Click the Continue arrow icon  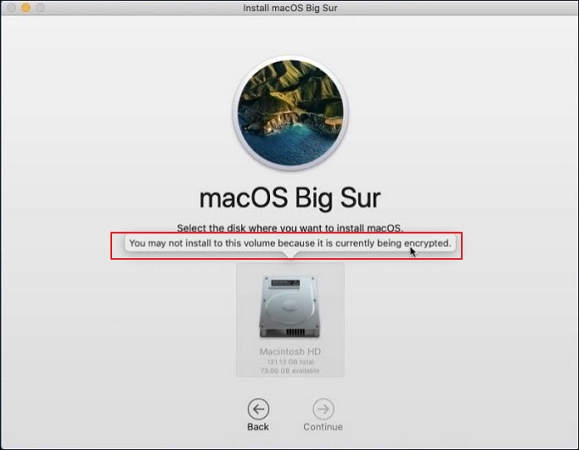[323, 409]
